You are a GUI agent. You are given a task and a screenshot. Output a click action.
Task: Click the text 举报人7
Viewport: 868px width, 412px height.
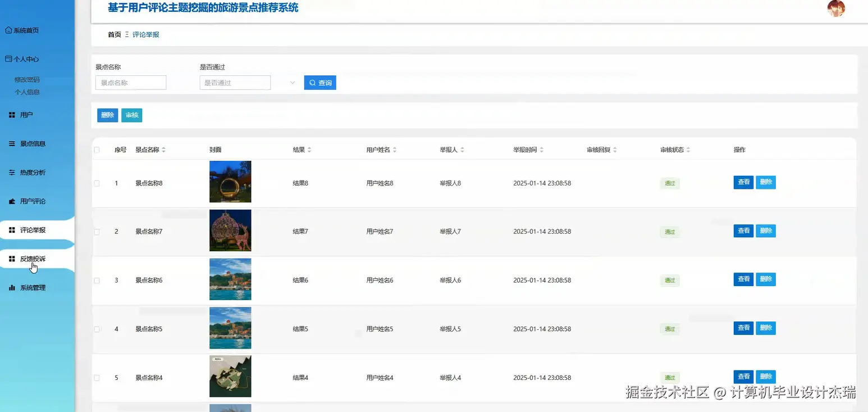pyautogui.click(x=450, y=232)
